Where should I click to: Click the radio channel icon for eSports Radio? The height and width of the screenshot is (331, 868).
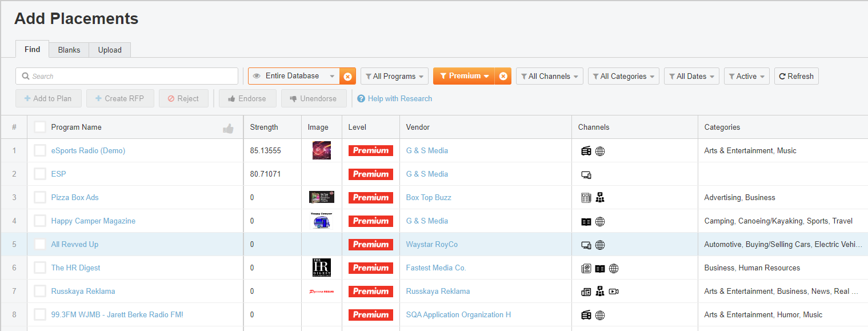click(586, 151)
